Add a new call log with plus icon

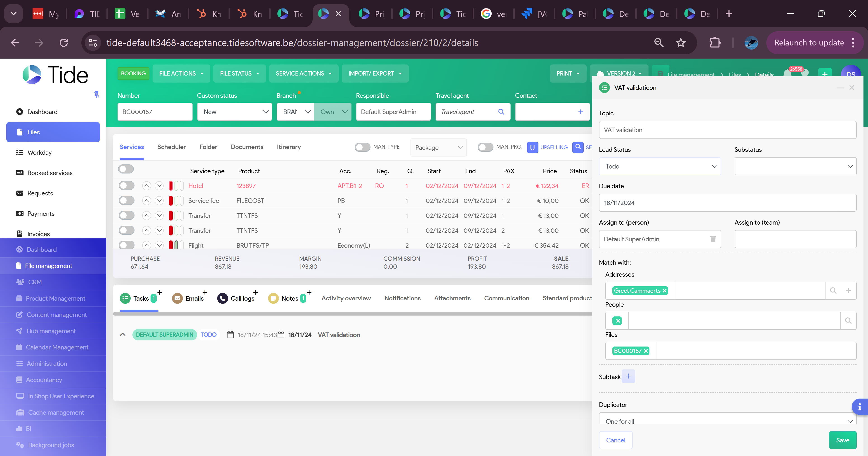coord(255,292)
